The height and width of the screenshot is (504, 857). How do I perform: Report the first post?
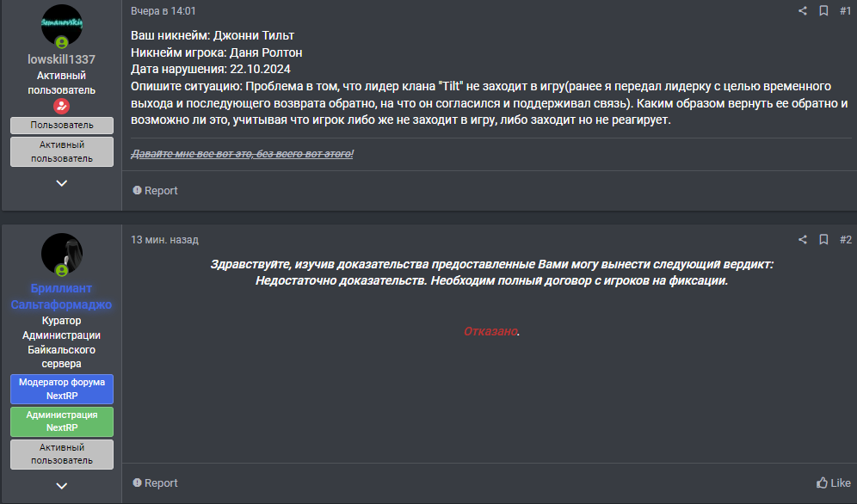tap(156, 191)
